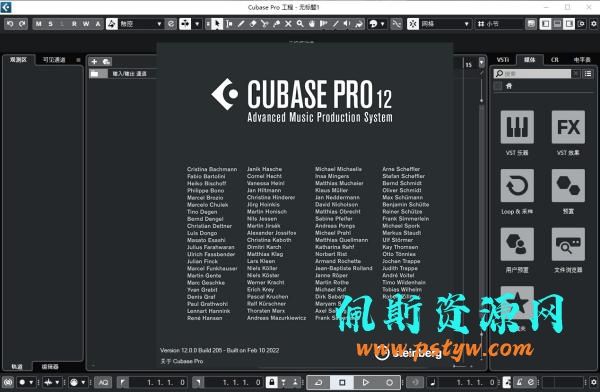This screenshot has width=600, height=392.
Task: Select the Range Selection tool
Action: tap(229, 24)
